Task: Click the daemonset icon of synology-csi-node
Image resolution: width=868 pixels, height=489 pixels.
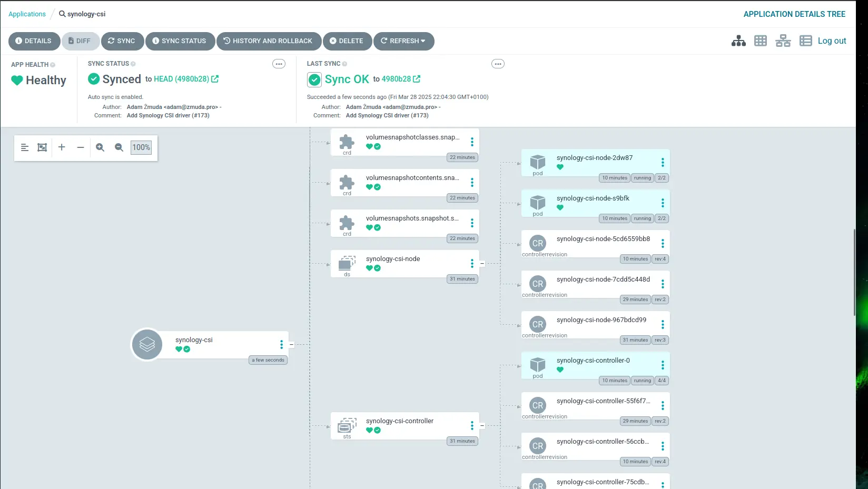Action: 347,263
